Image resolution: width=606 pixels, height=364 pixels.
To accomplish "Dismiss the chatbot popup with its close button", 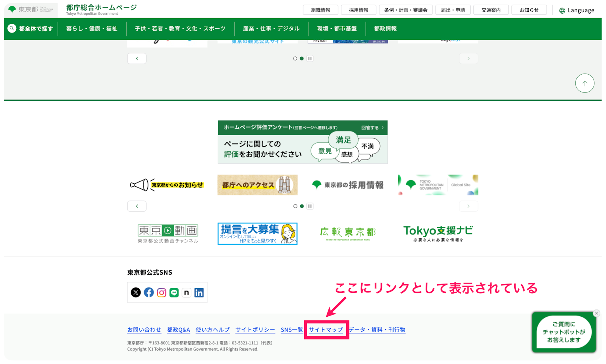I will coord(596,313).
